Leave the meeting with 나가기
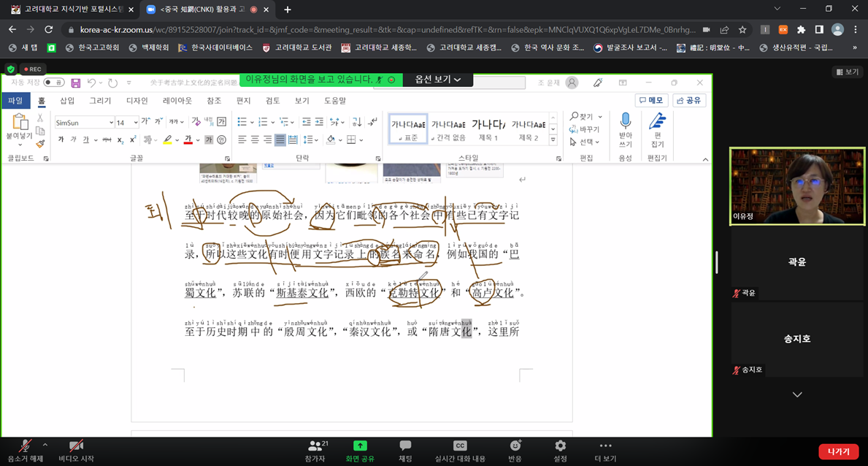The height and width of the screenshot is (466, 868). [x=838, y=451]
